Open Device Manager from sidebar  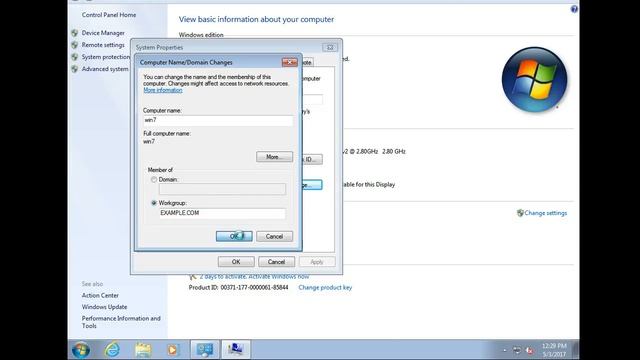[103, 33]
